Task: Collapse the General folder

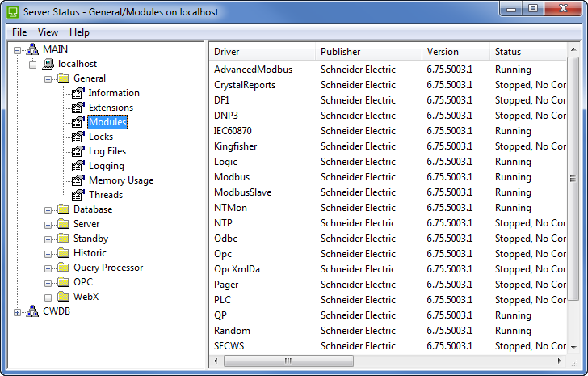Action: click(x=48, y=79)
